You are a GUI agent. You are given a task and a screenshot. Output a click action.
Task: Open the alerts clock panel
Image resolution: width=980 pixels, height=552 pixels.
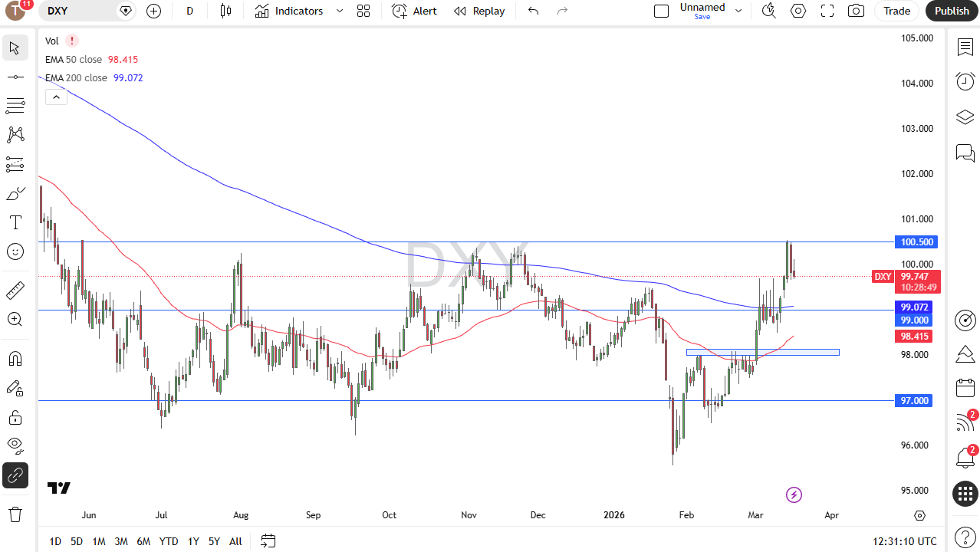click(965, 81)
